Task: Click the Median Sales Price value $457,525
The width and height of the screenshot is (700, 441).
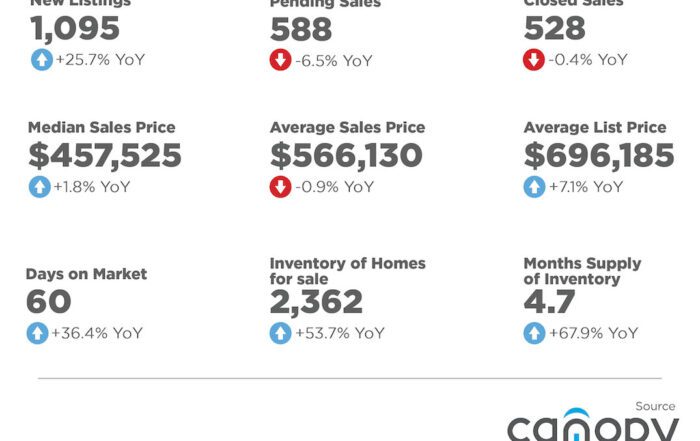Action: pos(105,156)
